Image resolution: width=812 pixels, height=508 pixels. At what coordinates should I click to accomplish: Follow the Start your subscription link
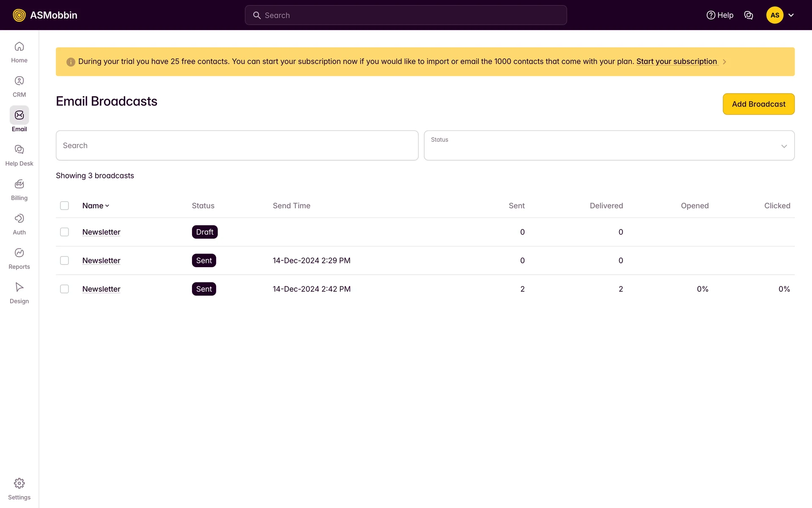pyautogui.click(x=676, y=61)
